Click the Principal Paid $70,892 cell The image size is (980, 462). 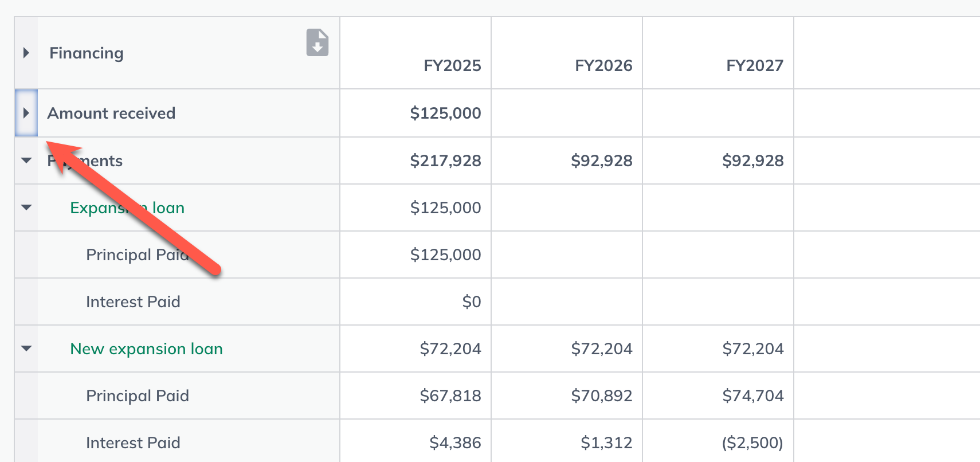[567, 396]
